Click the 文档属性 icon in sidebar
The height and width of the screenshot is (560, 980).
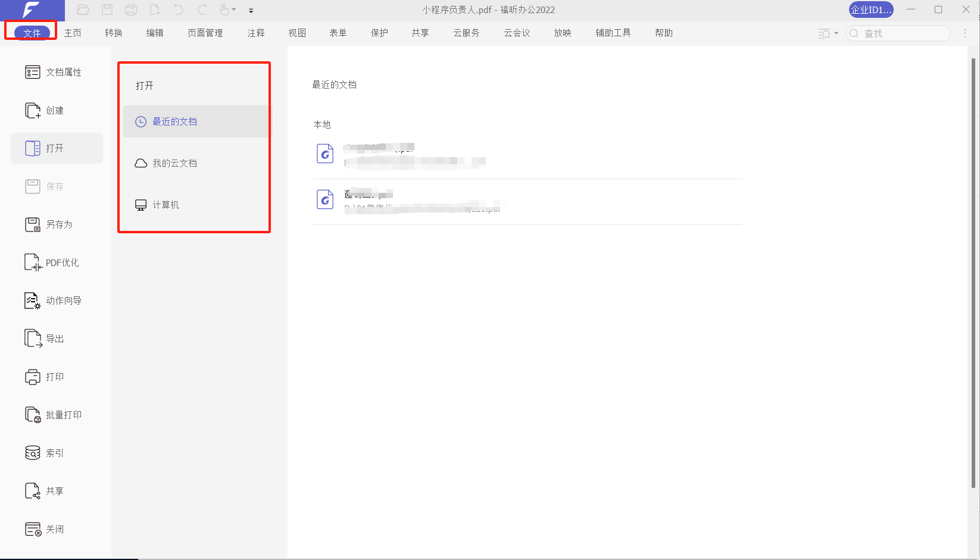[x=33, y=72]
